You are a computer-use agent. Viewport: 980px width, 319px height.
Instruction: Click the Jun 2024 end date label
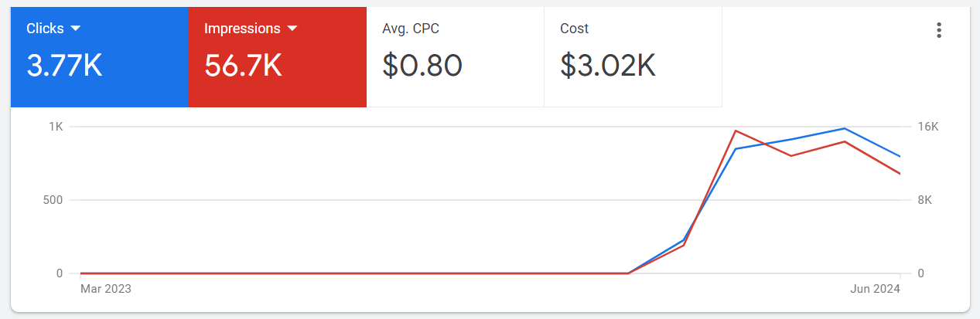(x=875, y=289)
